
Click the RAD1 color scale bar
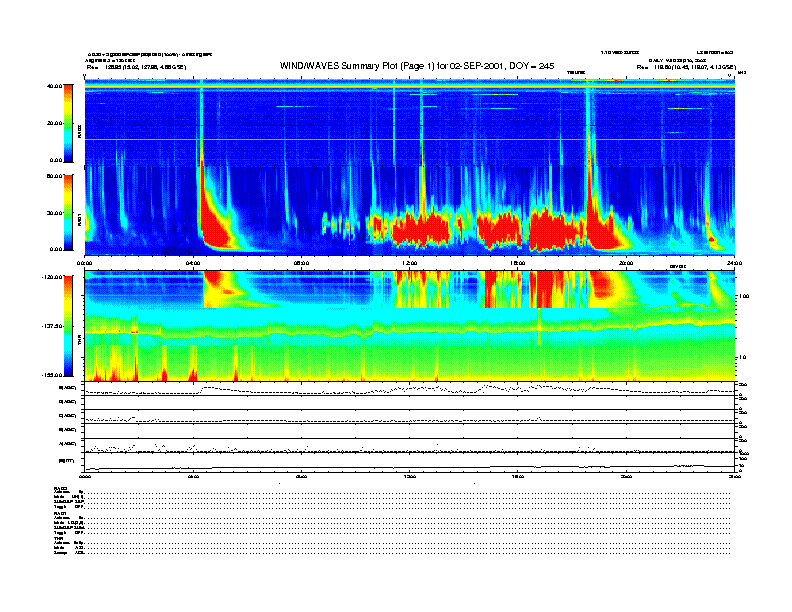click(68, 213)
